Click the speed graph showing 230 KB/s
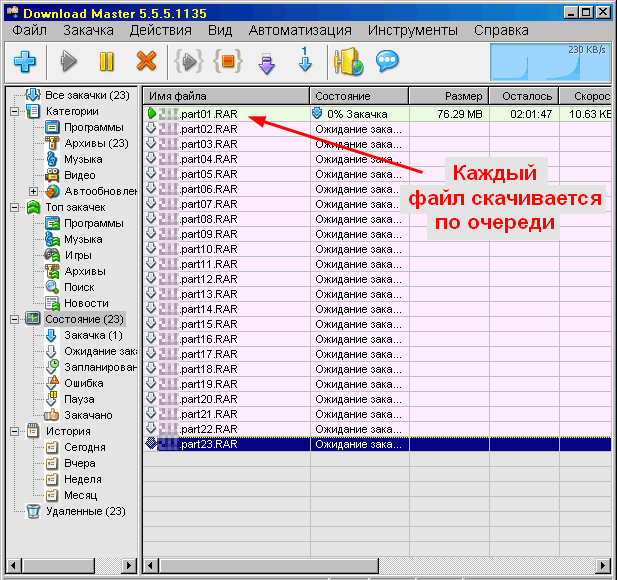This screenshot has height=580, width=617. [550, 62]
